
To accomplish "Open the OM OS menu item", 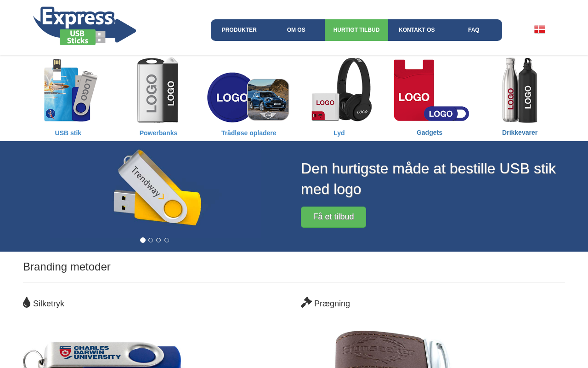I will tap(296, 30).
